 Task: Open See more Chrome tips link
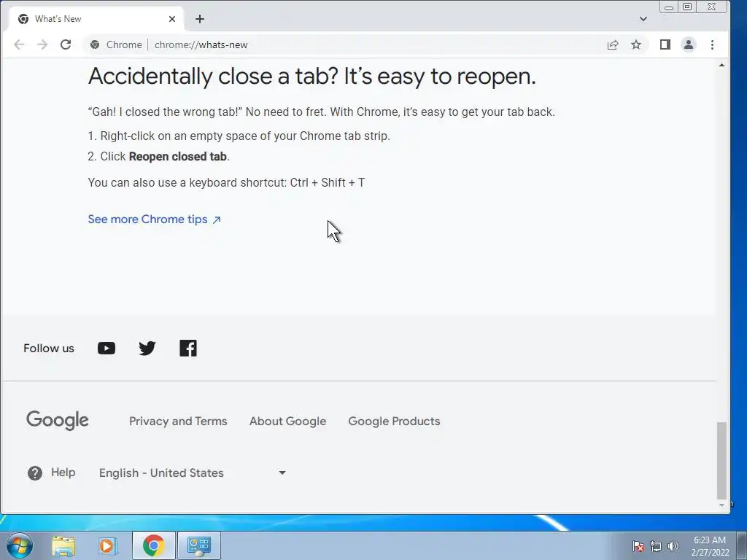(155, 219)
